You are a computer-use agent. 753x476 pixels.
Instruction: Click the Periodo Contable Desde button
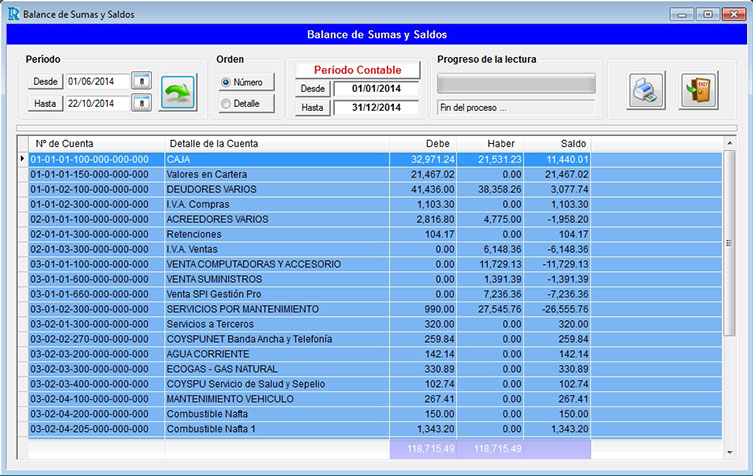pos(313,89)
